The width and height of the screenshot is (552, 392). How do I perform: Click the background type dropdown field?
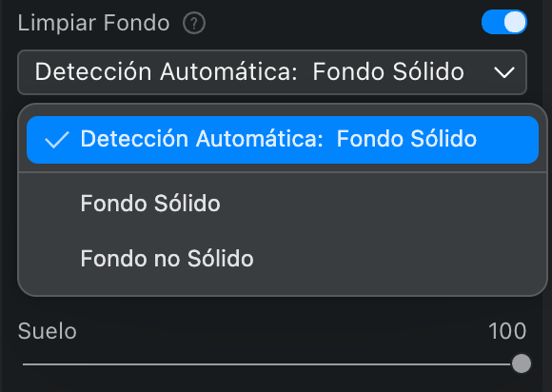click(272, 72)
